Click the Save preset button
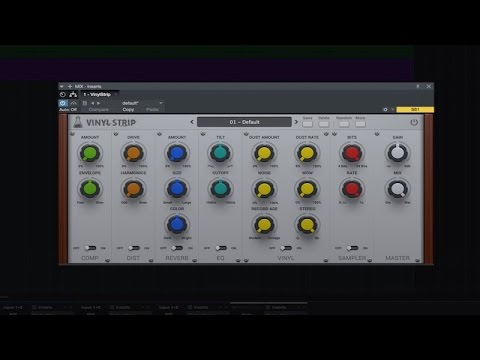The width and height of the screenshot is (480, 360). 307,124
